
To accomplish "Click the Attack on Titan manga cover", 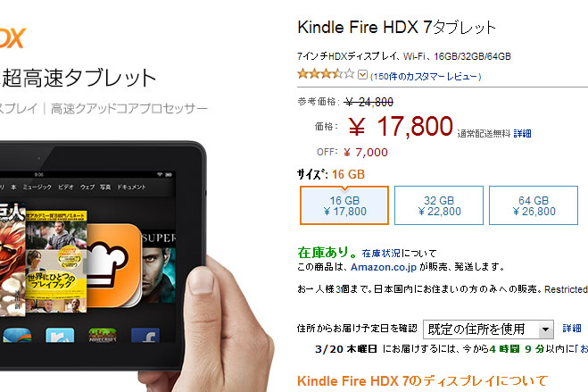I will pos(12,259).
